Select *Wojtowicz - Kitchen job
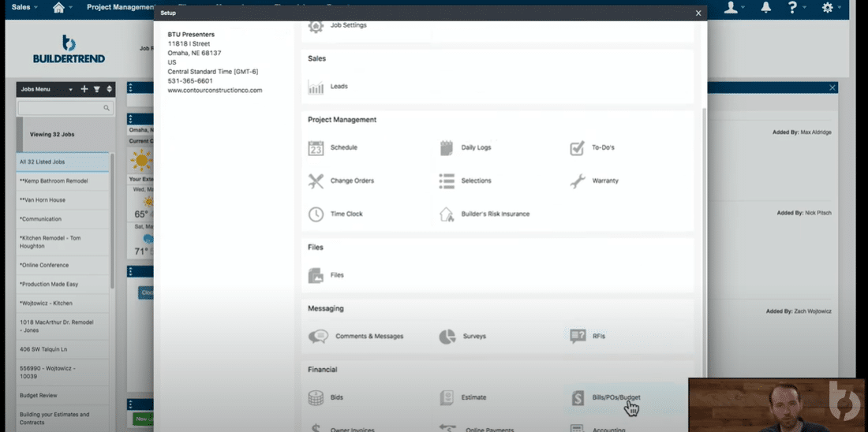This screenshot has width=868, height=432. [62, 304]
